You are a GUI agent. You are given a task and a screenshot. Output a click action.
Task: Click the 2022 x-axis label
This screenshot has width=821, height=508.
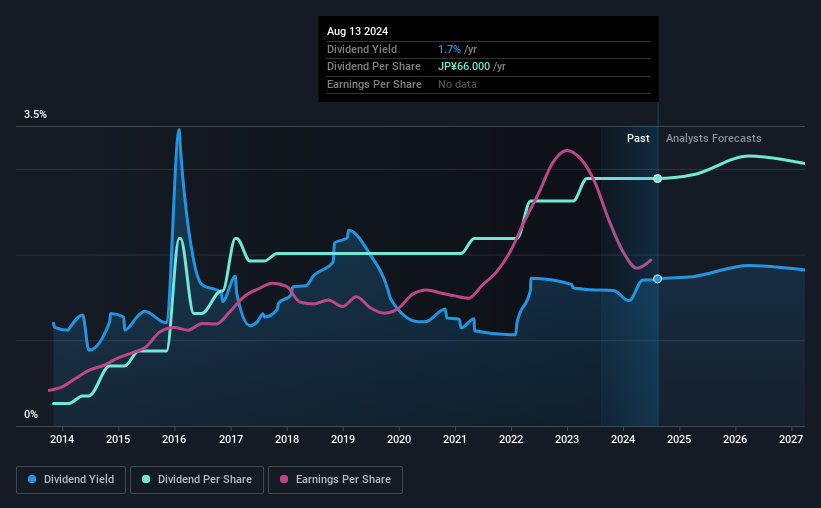[x=511, y=439]
